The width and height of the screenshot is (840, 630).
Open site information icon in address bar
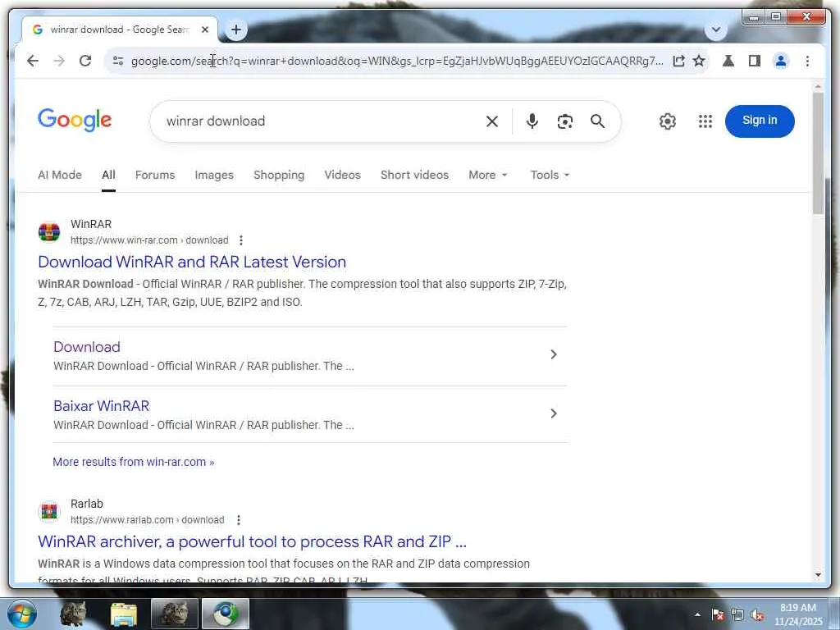tap(118, 61)
